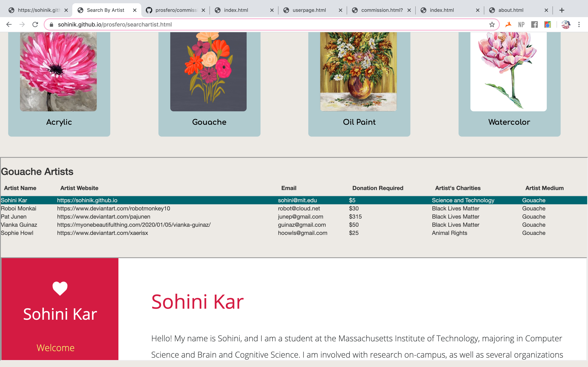The width and height of the screenshot is (588, 367).
Task: Click the Welcome link in sidebar
Action: pyautogui.click(x=55, y=348)
